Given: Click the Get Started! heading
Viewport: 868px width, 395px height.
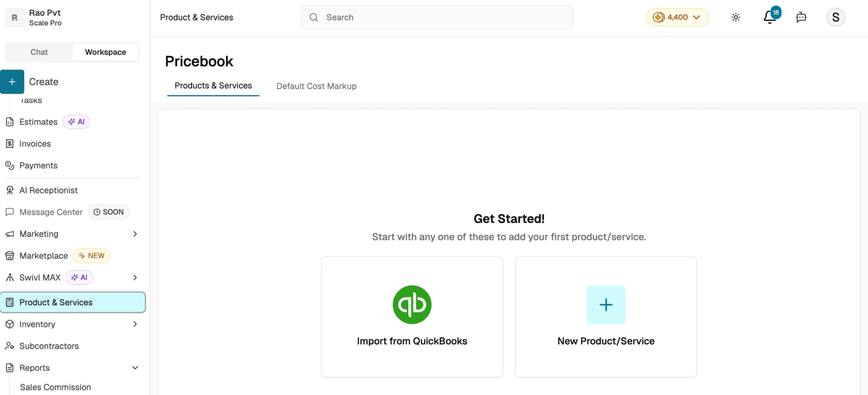Looking at the screenshot, I should 509,219.
